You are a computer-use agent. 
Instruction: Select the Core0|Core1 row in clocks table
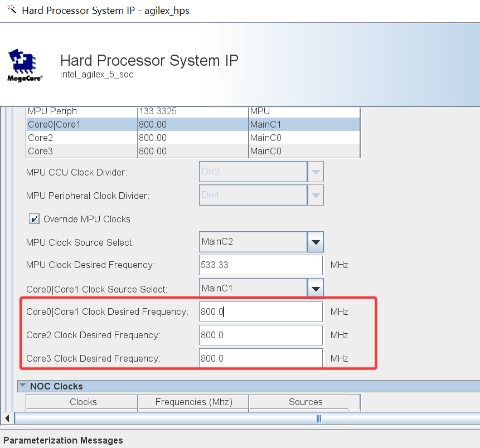(x=193, y=124)
